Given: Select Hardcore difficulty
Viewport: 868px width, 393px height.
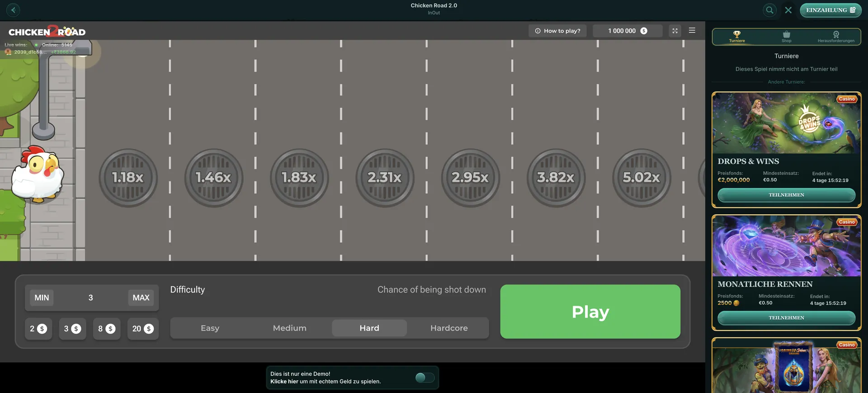Looking at the screenshot, I should (449, 328).
